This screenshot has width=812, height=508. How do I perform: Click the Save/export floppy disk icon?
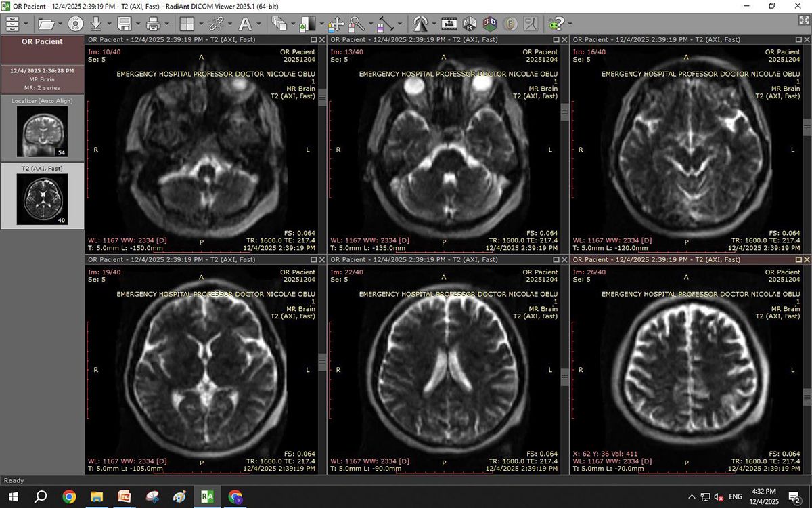coord(124,24)
